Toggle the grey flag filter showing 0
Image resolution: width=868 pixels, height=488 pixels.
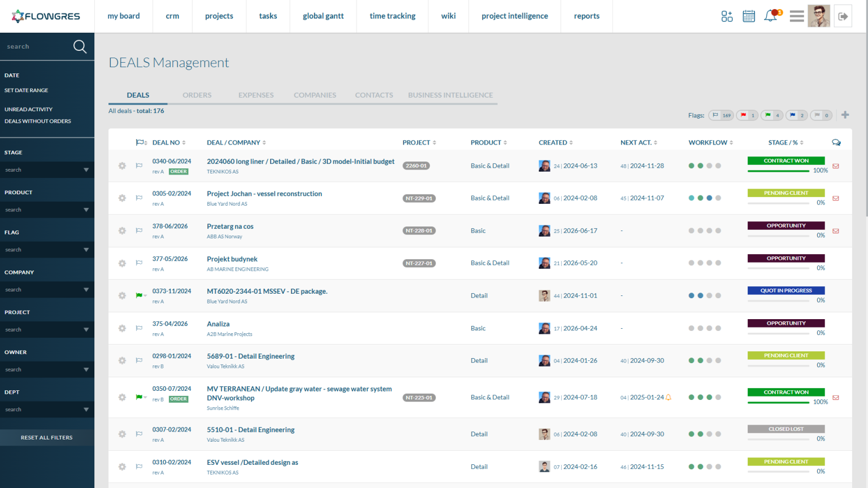point(821,115)
